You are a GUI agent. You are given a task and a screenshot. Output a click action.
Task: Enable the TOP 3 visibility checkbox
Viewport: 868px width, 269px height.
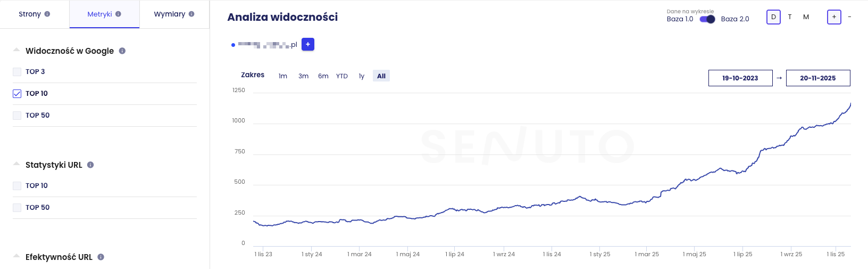click(17, 72)
